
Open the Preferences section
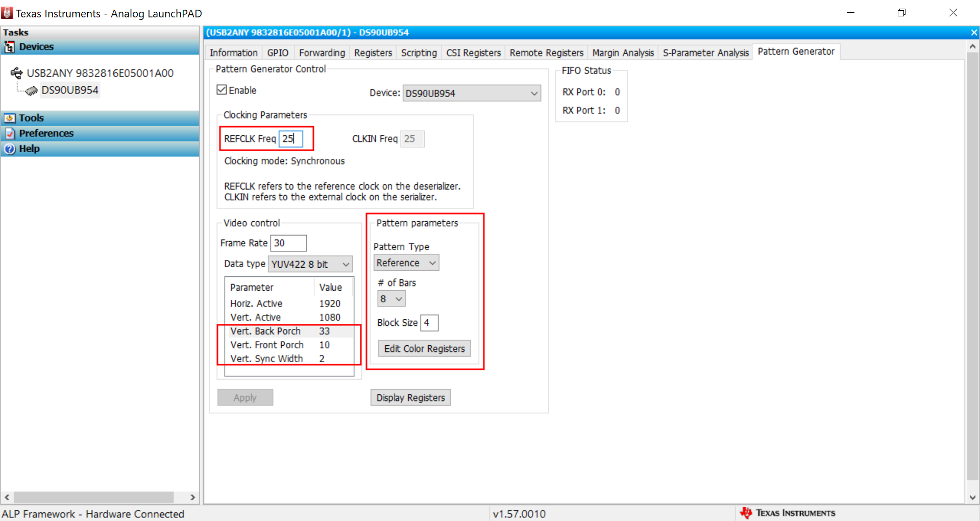(100, 133)
